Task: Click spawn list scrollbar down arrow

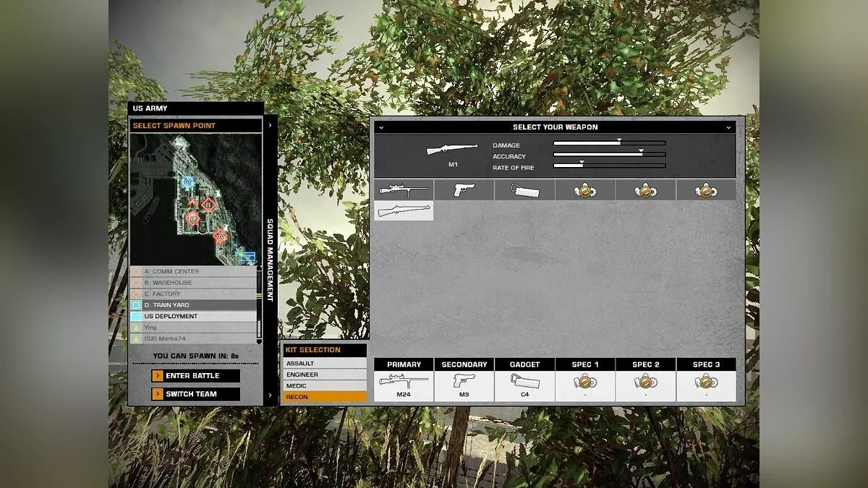Action: coord(260,341)
